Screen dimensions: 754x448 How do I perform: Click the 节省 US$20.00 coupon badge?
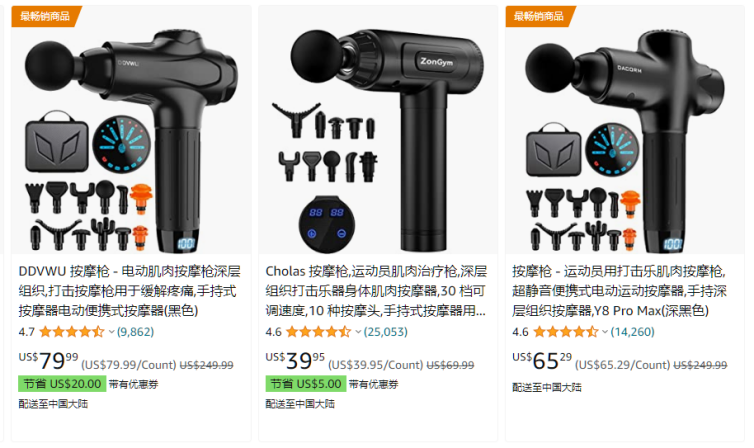tap(62, 384)
